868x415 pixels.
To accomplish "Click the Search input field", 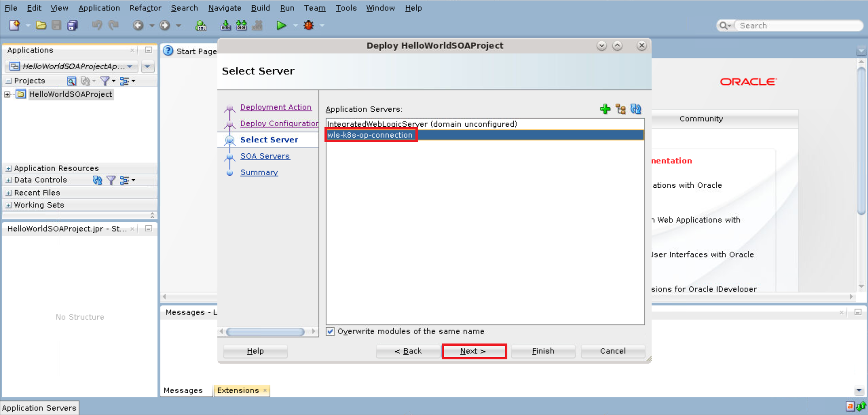I will coord(798,26).
